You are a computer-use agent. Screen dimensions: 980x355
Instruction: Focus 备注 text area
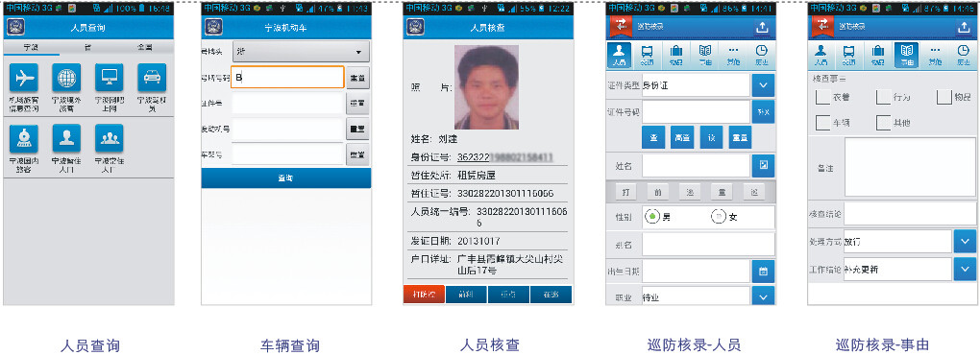(x=910, y=167)
